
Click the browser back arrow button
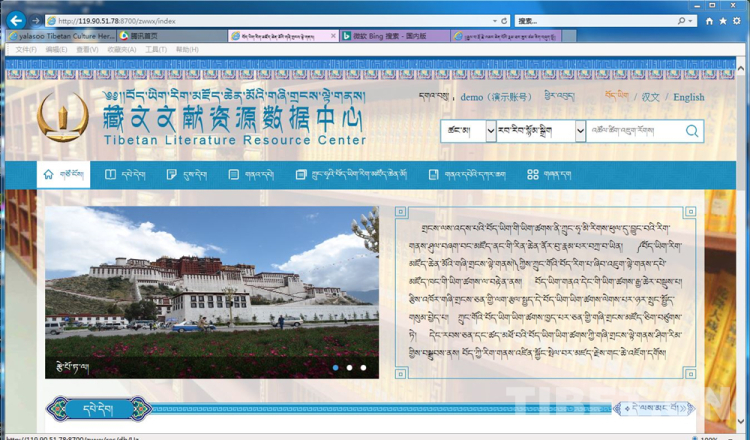[x=15, y=20]
